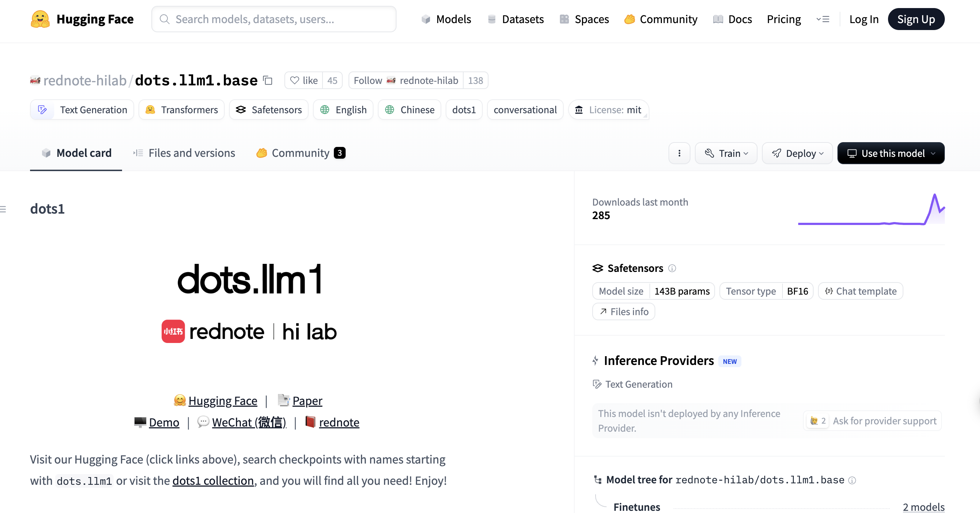Click the Model tree info icon
Viewport: 980px width, 513px height.
click(852, 480)
